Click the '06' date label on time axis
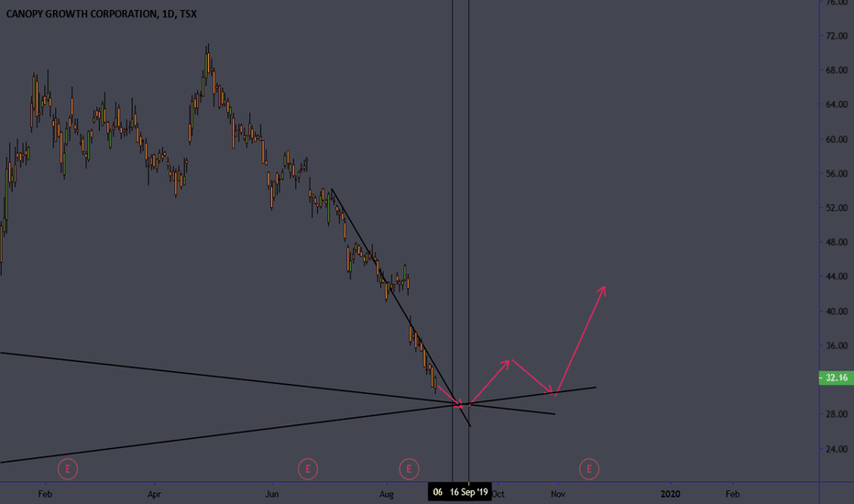 coord(437,492)
